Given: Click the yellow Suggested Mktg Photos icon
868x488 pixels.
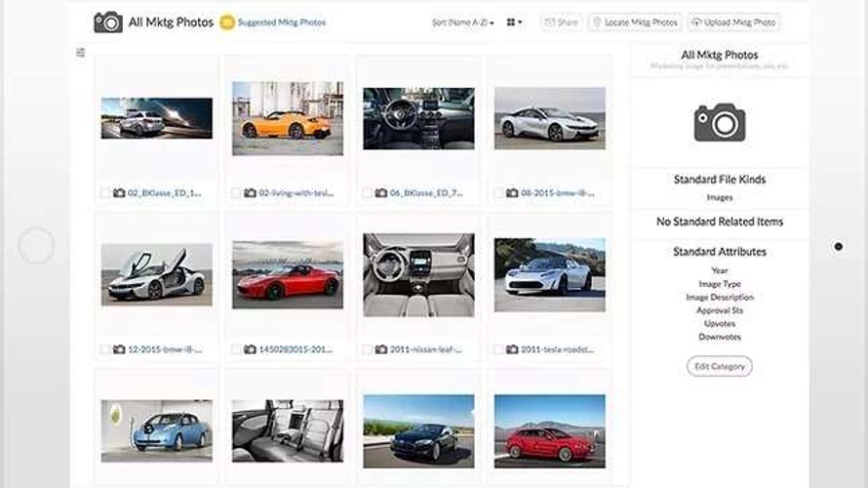Looking at the screenshot, I should [x=227, y=22].
